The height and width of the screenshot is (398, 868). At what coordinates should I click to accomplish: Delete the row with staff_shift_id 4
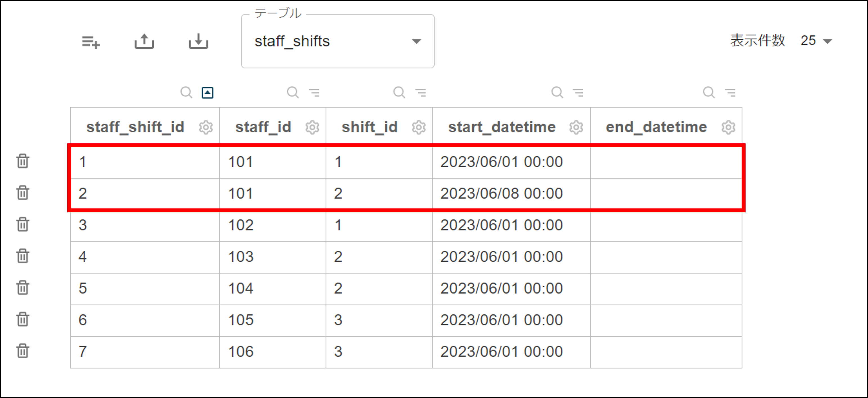tap(23, 256)
